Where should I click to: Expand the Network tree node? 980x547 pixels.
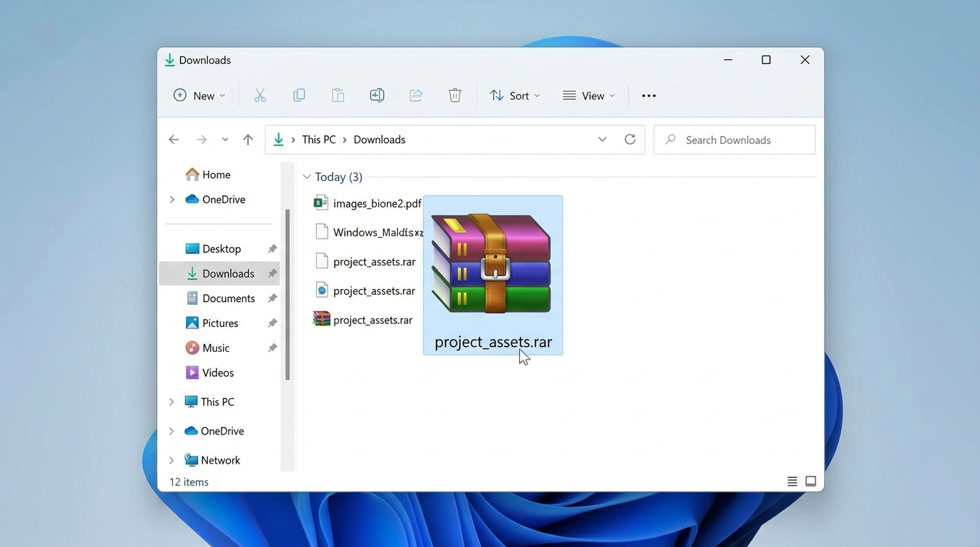(171, 460)
